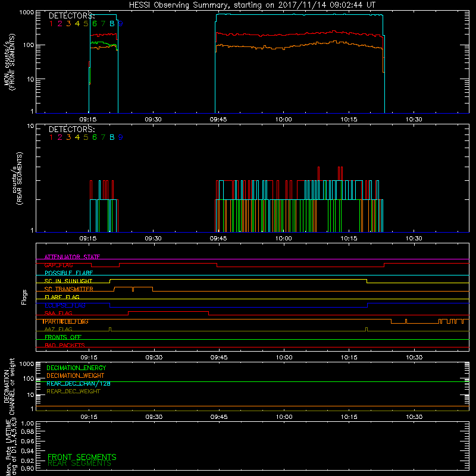Screen dimensions: 476x476
Task: Click the BAD_PACKETS flag label
Action: [x=65, y=346]
